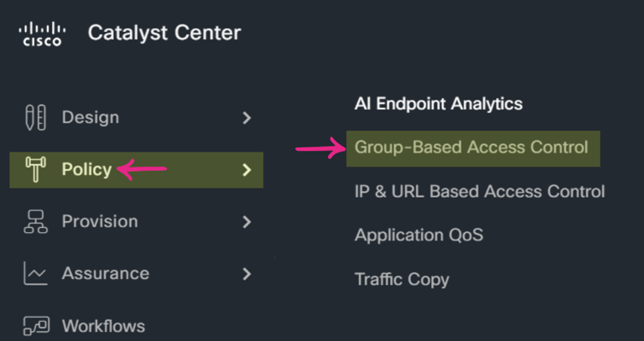Open the Workflows icon

pos(36,326)
